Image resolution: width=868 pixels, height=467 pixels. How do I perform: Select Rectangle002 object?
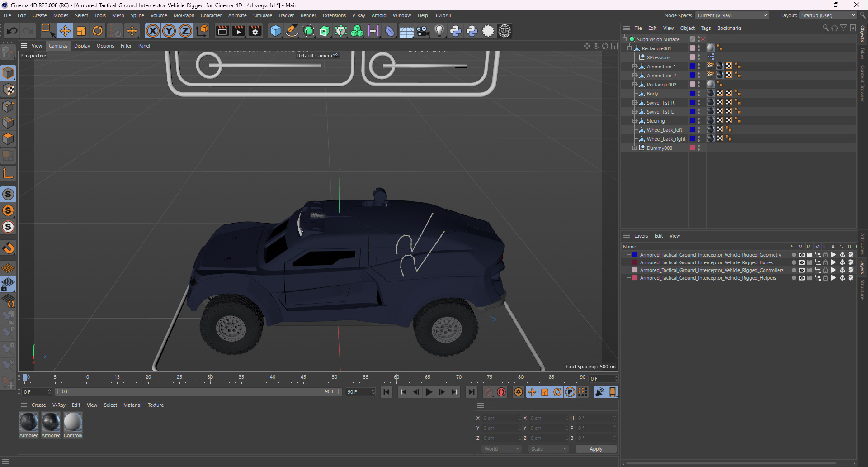pyautogui.click(x=661, y=85)
